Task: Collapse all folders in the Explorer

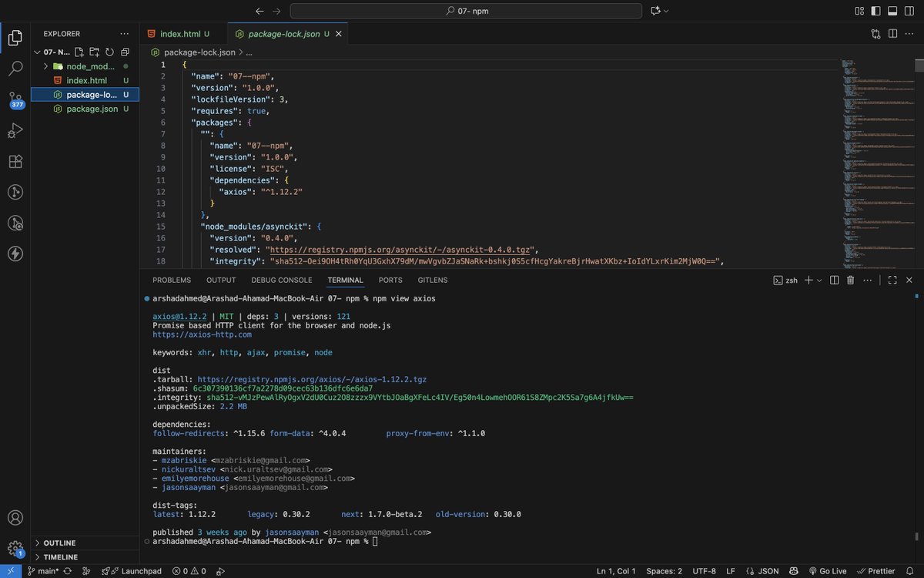Action: (125, 52)
